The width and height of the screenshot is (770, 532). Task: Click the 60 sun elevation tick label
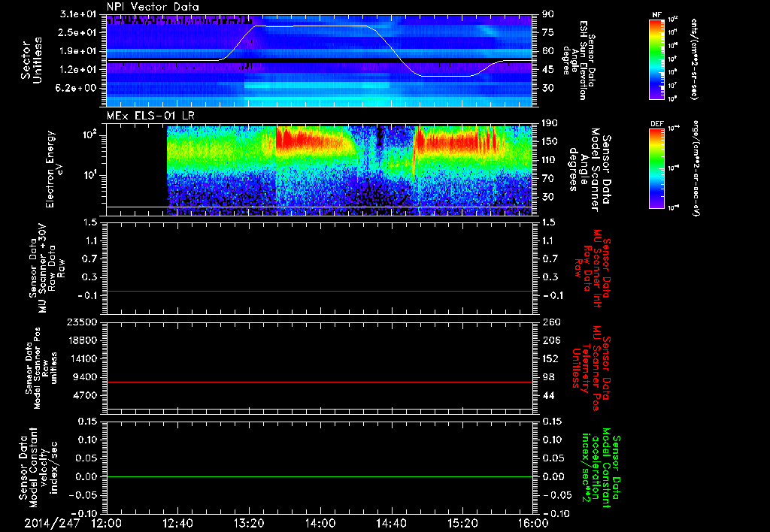548,51
